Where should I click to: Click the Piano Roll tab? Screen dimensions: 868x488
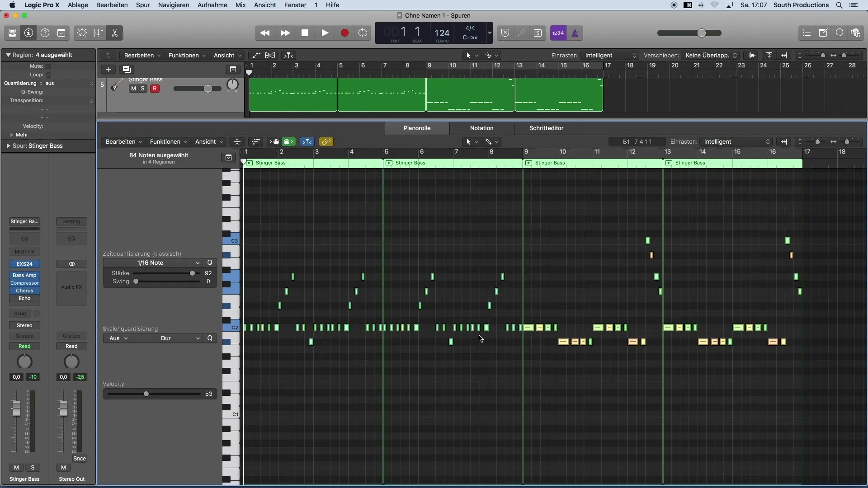(417, 127)
